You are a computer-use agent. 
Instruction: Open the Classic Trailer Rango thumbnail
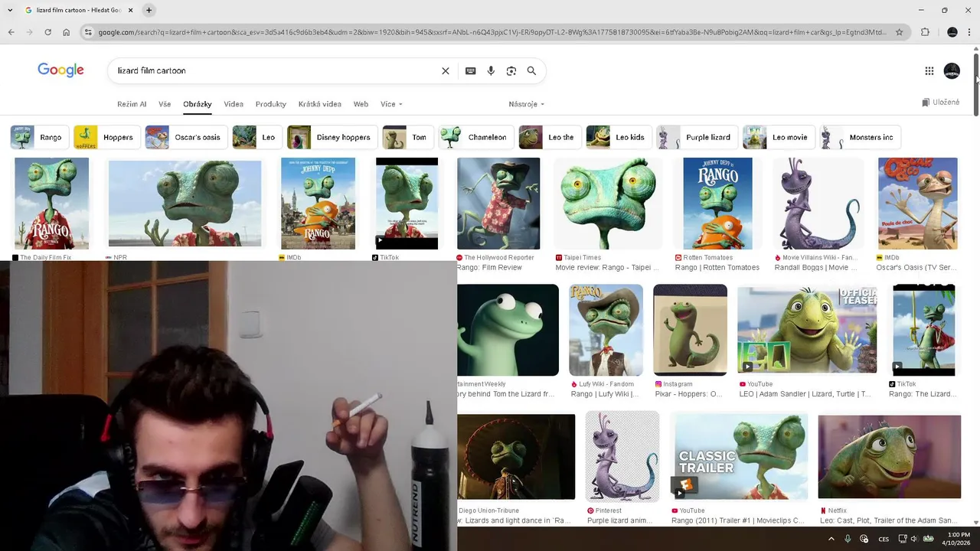[739, 456]
